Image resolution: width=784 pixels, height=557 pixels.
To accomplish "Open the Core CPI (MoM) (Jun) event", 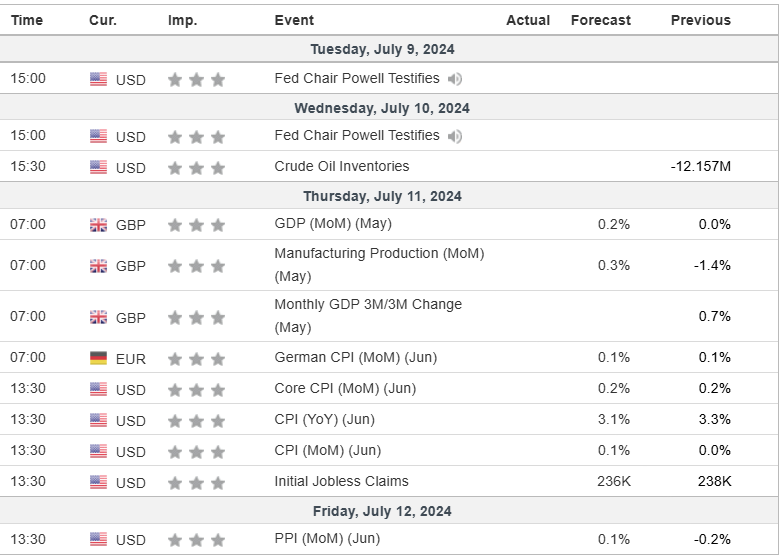I will tap(345, 388).
